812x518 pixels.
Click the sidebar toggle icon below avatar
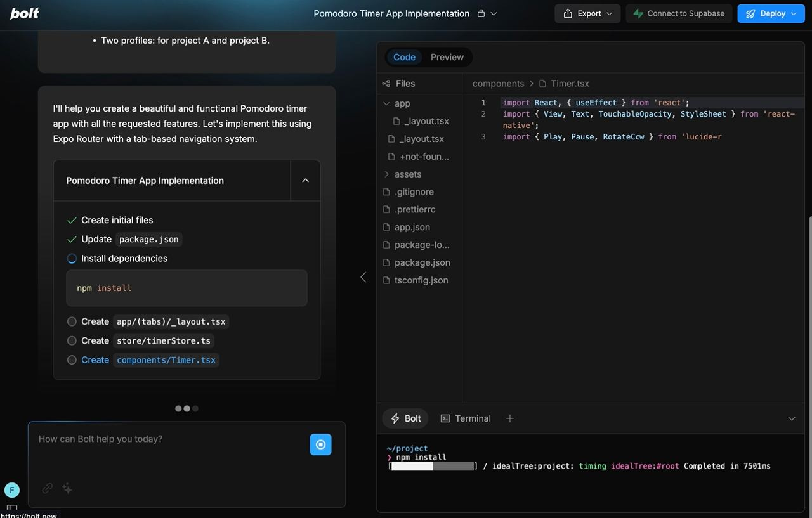click(x=12, y=507)
